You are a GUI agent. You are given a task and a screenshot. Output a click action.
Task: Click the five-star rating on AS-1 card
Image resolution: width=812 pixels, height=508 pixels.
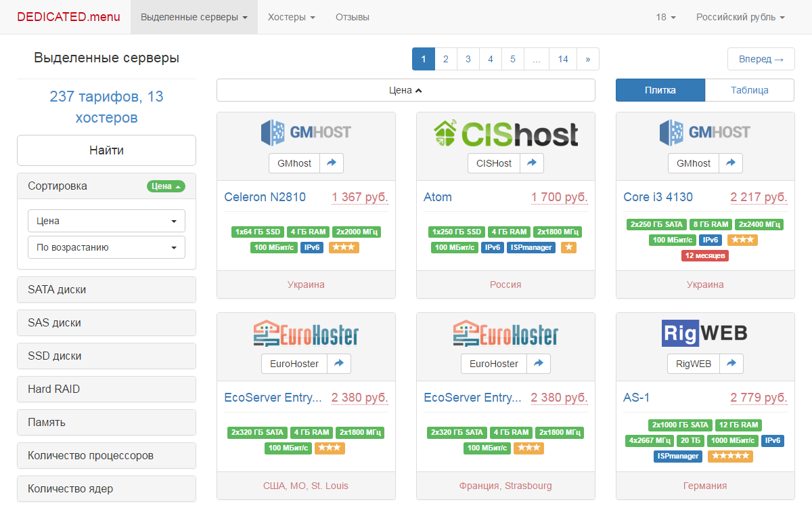(730, 456)
